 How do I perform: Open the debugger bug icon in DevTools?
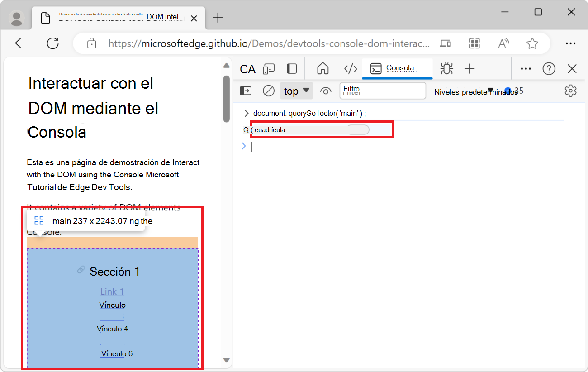pos(446,69)
